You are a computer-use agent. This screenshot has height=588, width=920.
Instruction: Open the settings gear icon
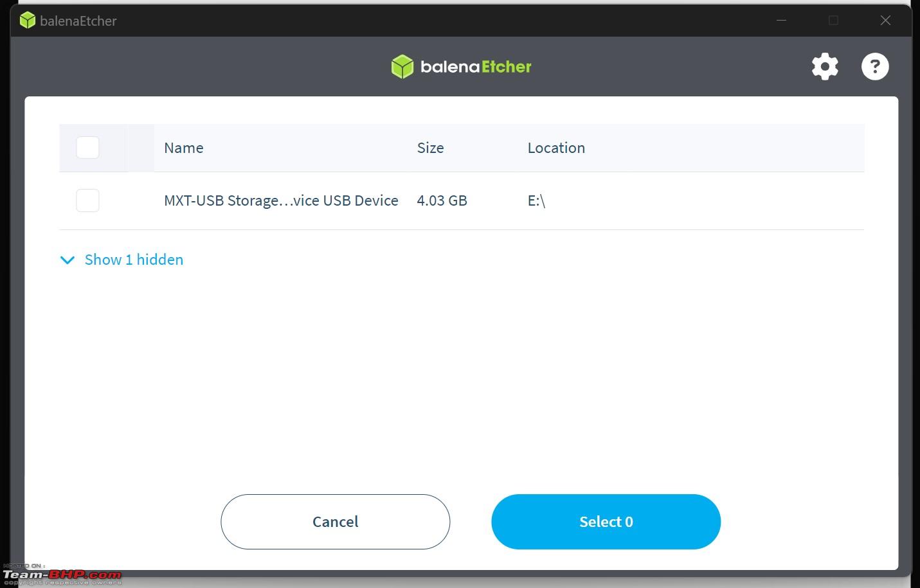coord(825,67)
